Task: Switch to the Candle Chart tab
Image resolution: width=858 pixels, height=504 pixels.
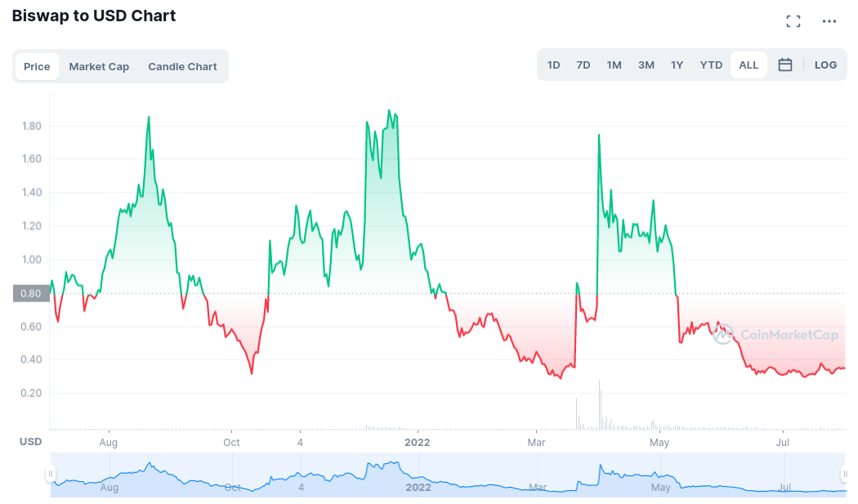Action: (x=182, y=66)
